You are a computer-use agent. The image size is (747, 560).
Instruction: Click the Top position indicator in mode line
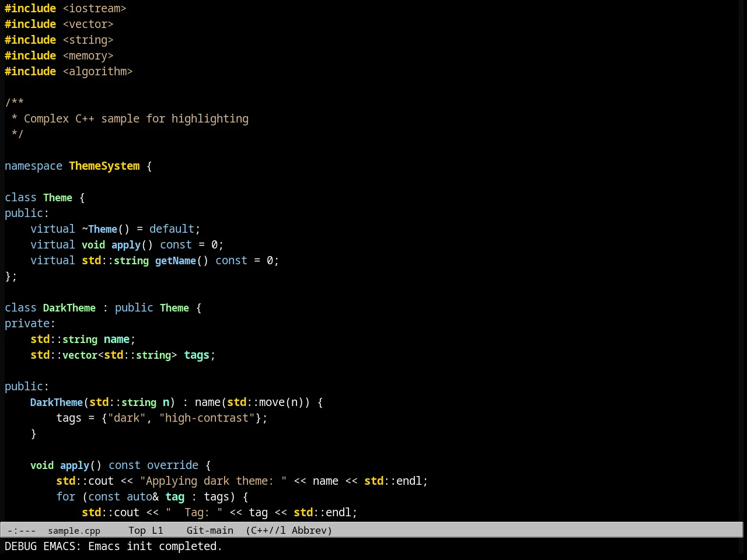point(137,530)
